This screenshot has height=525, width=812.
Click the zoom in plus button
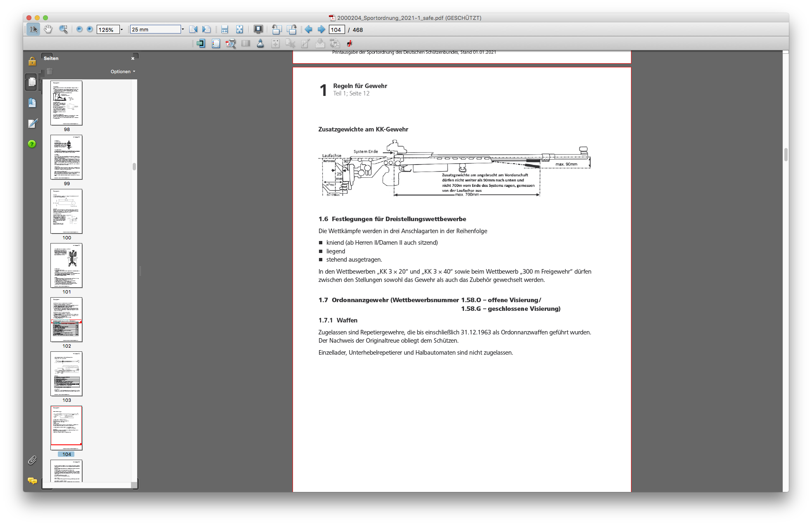[x=90, y=29]
